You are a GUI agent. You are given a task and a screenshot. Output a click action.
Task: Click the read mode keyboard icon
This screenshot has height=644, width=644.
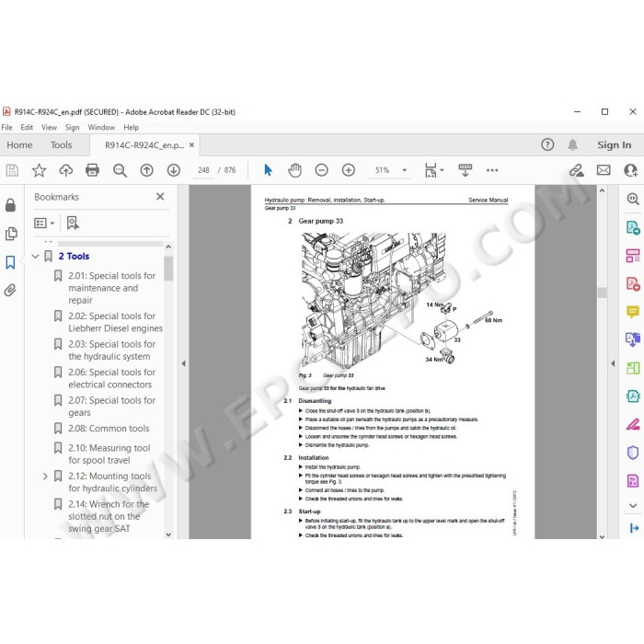[x=465, y=170]
